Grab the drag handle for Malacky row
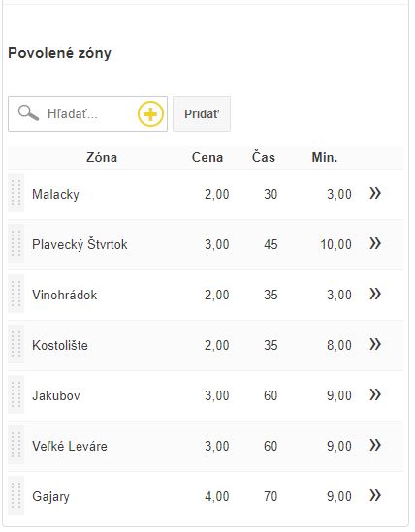Screen dimensions: 415x532 [x=16, y=194]
